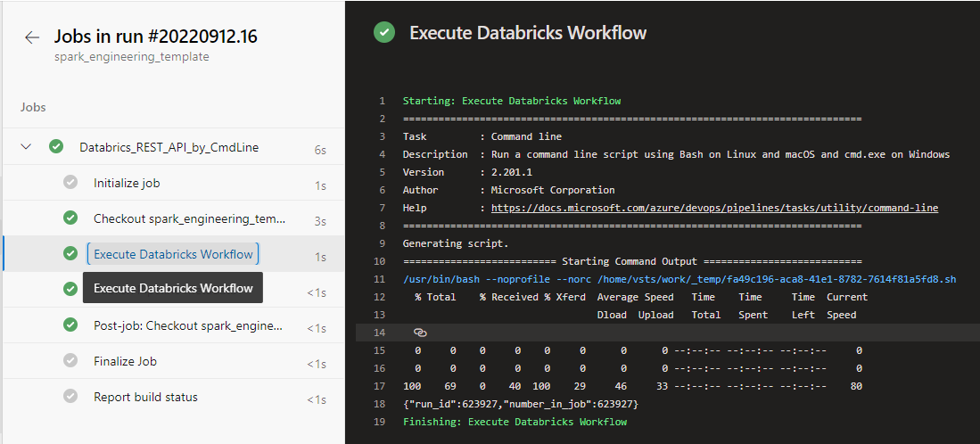Go back using the left arrow icon

32,37
